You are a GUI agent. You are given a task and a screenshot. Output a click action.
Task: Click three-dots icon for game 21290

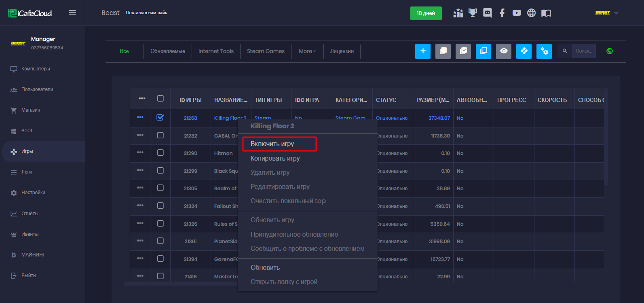140,153
